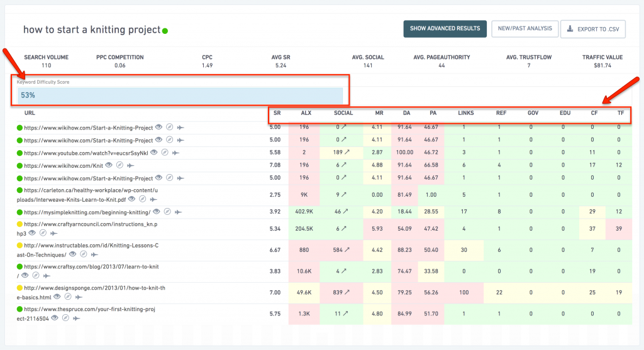Sort the table by the SOCIAL column header
Screen dimensions: 644x350
click(x=343, y=113)
